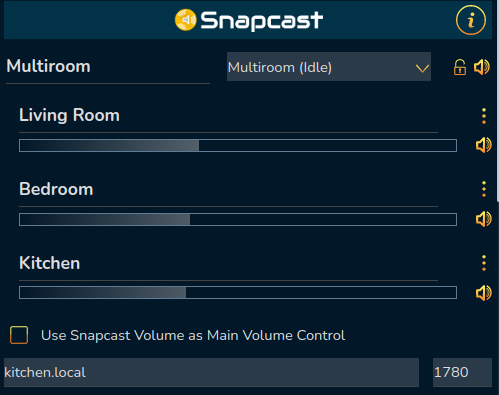Mute the Living Room speaker
Image resolution: width=499 pixels, height=395 pixels.
pos(483,145)
